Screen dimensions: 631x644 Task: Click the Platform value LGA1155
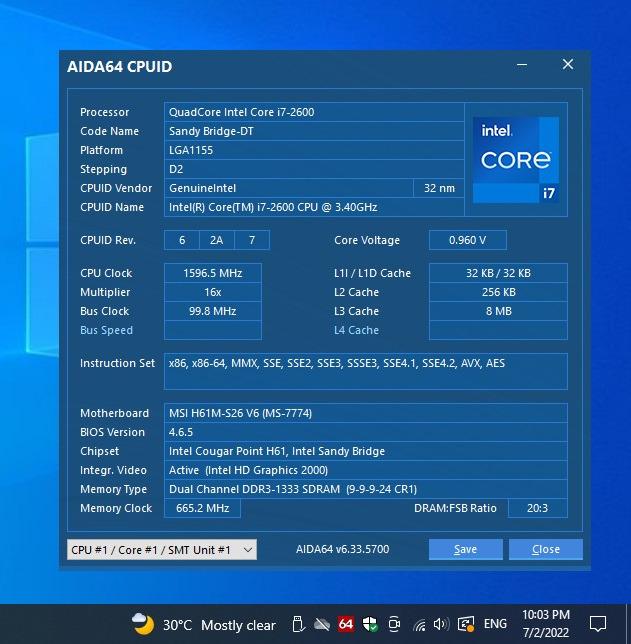point(314,150)
